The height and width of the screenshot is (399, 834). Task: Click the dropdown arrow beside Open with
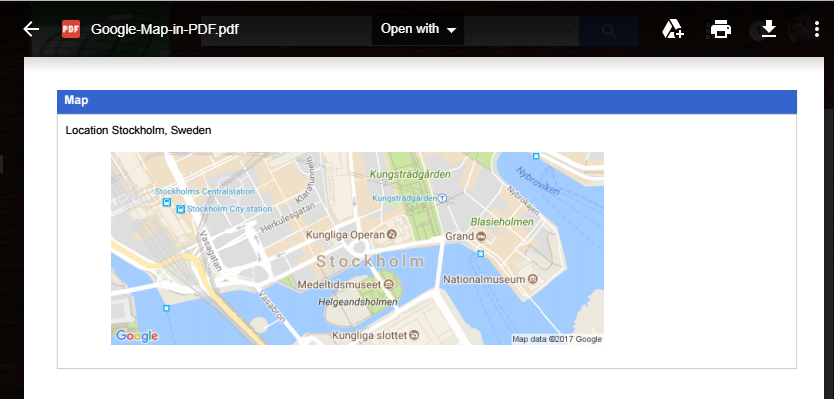click(x=452, y=30)
